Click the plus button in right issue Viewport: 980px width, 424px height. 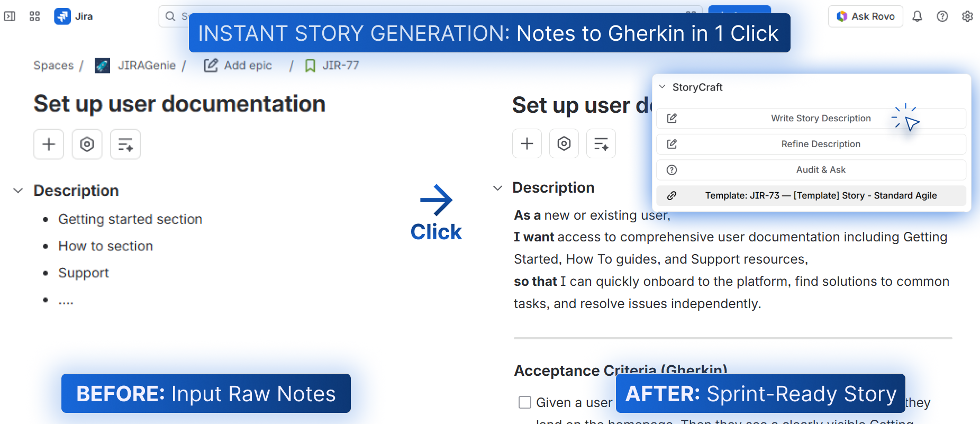point(527,143)
